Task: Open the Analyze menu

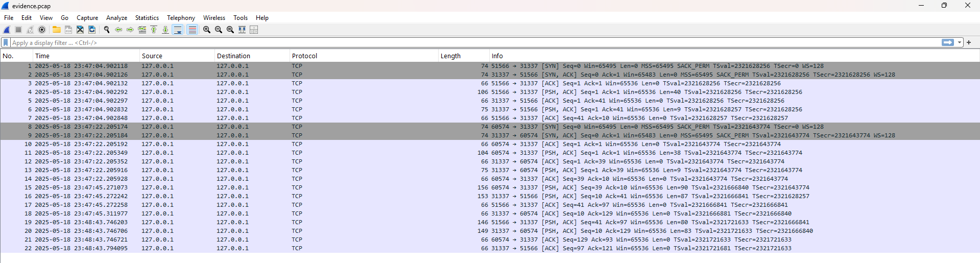Action: tap(116, 17)
